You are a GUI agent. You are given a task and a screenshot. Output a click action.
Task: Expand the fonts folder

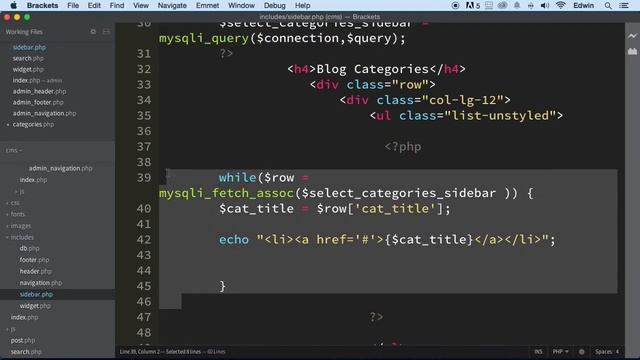(18, 214)
